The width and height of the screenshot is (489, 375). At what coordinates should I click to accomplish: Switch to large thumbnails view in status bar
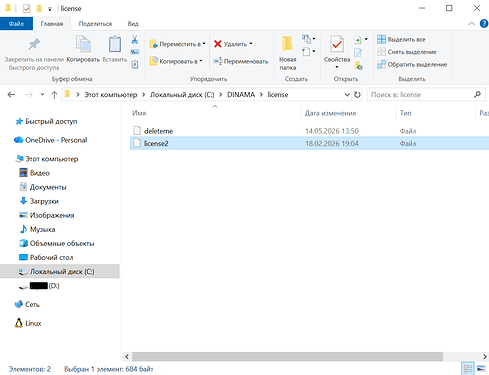tap(481, 368)
